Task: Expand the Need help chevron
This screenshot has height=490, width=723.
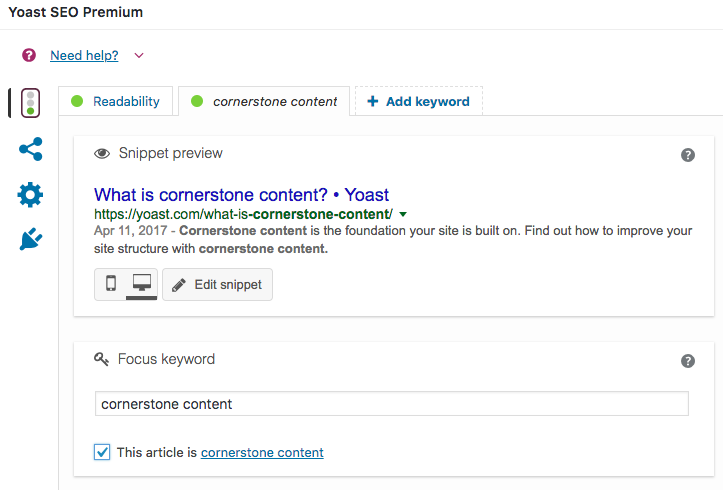Action: pyautogui.click(x=139, y=55)
